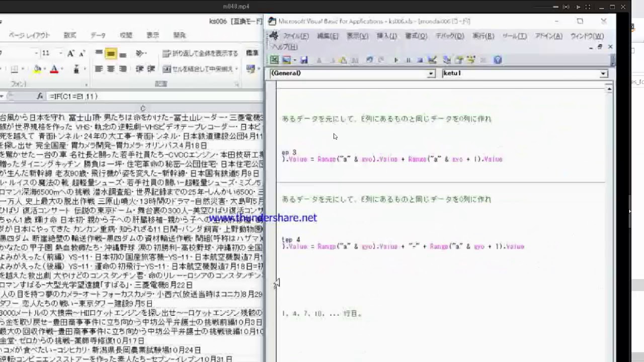Switch to the データ ribbon tab
Screen dimensions: 644x362
98,35
